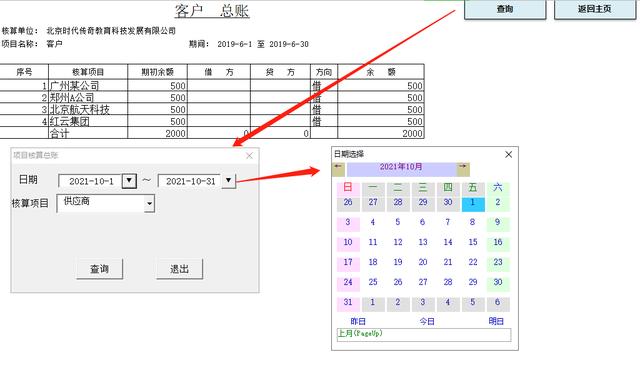The image size is (640, 375).
Task: Click the 退出 button in dialog
Action: coord(179,269)
